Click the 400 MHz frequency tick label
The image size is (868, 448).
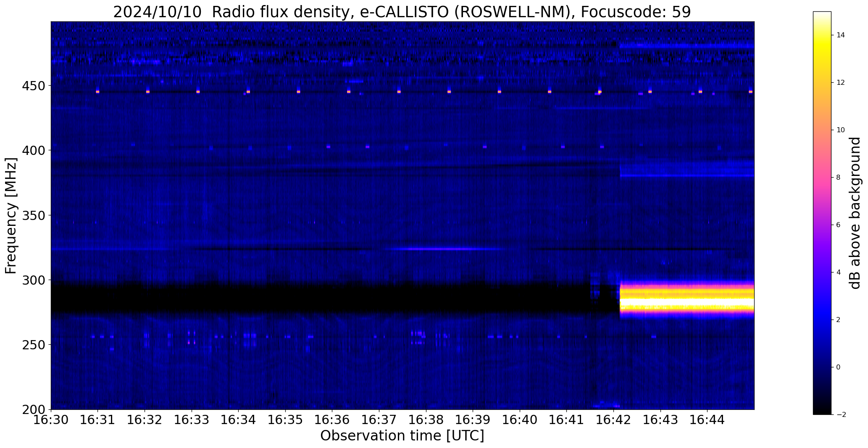pos(34,151)
